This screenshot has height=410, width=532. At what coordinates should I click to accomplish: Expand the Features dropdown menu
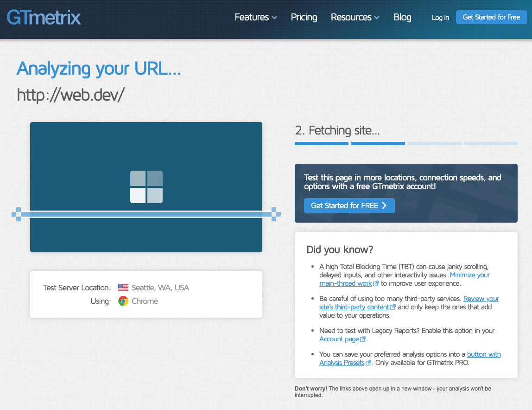click(256, 17)
